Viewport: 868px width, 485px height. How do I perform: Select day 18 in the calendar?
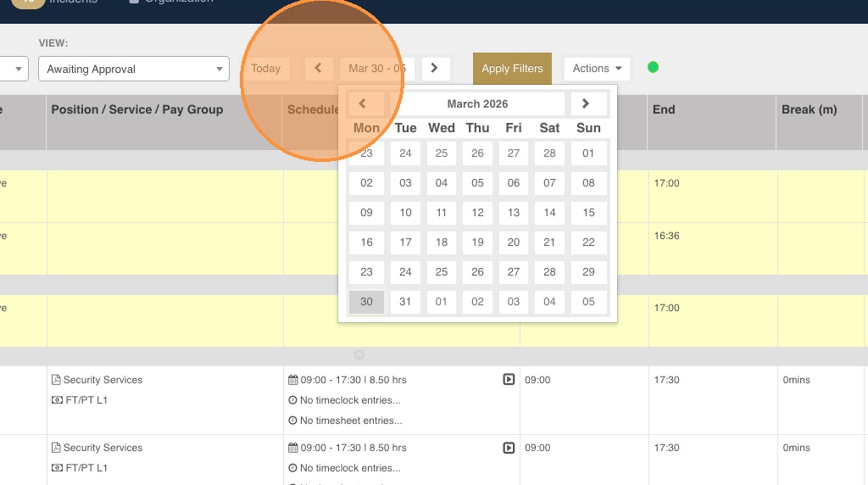441,242
